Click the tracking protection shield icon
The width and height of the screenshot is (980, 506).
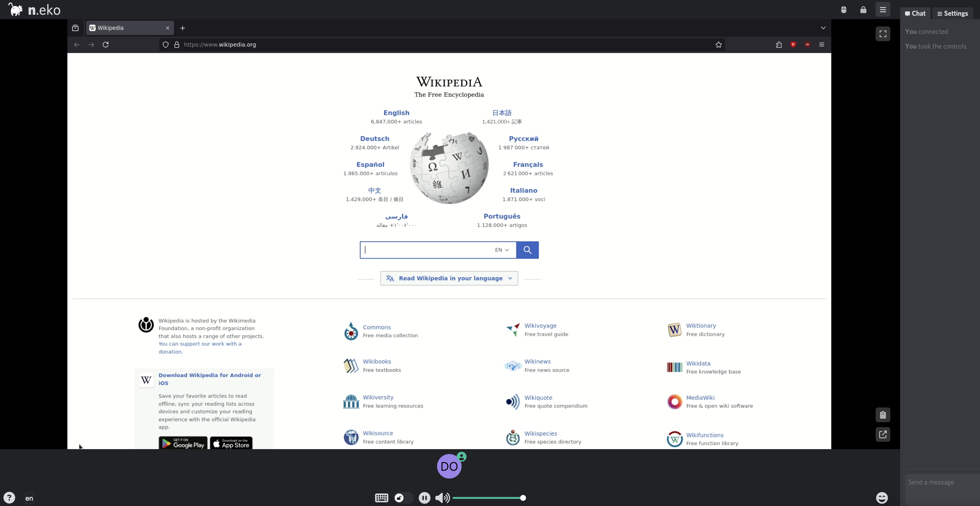(165, 45)
